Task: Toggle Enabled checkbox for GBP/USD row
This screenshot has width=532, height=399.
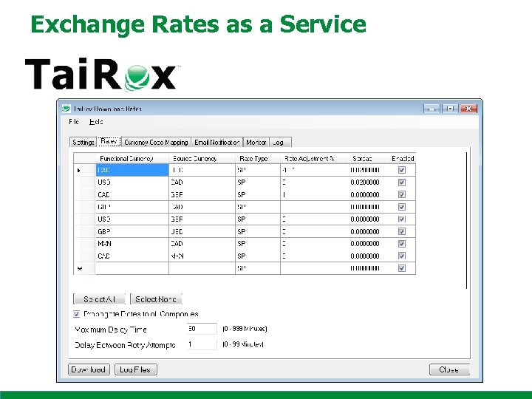Action: coord(402,231)
